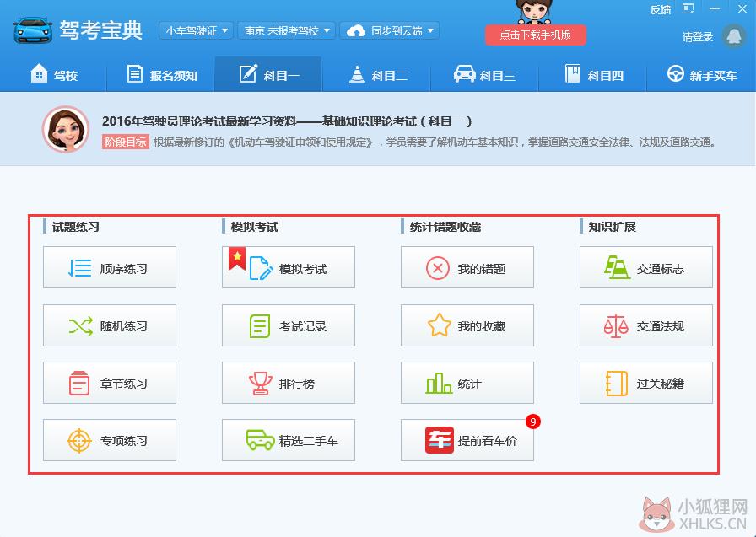756x537 pixels.
Task: Open 专项练习 targeted practice
Action: pyautogui.click(x=110, y=440)
